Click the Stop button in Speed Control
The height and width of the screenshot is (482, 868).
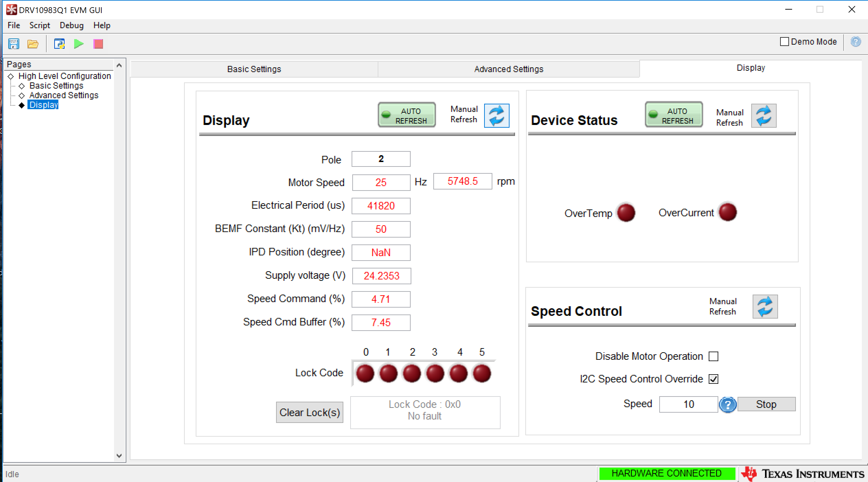pos(766,404)
